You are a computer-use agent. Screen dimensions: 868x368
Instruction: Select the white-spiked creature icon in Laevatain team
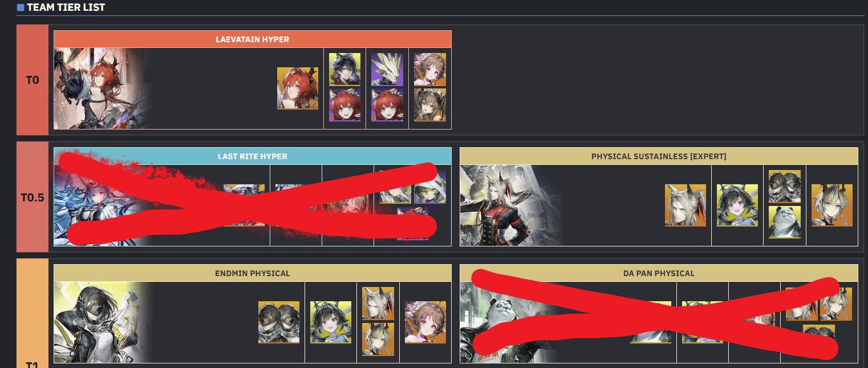coord(387,70)
